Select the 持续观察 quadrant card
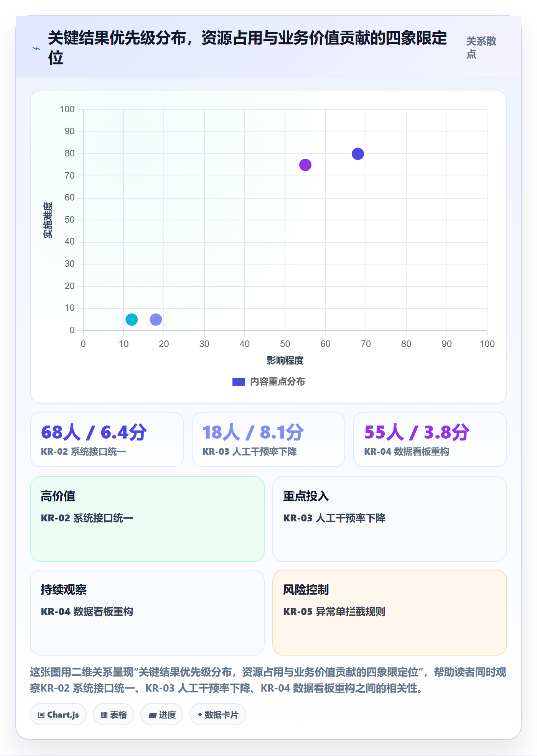This screenshot has width=537, height=756. (x=147, y=613)
